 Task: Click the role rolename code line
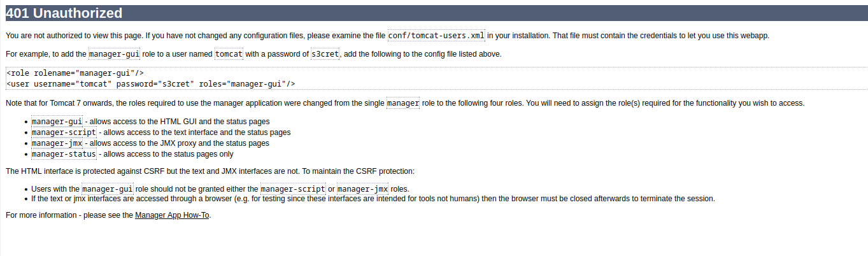point(75,73)
